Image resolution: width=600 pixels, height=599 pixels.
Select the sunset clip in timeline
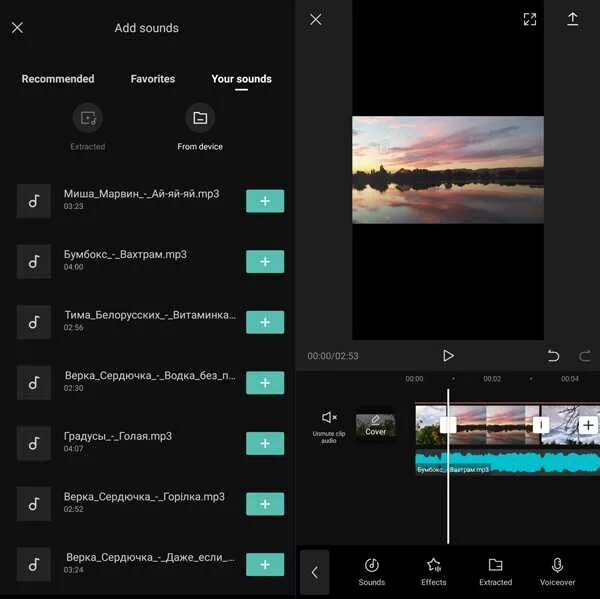click(494, 425)
